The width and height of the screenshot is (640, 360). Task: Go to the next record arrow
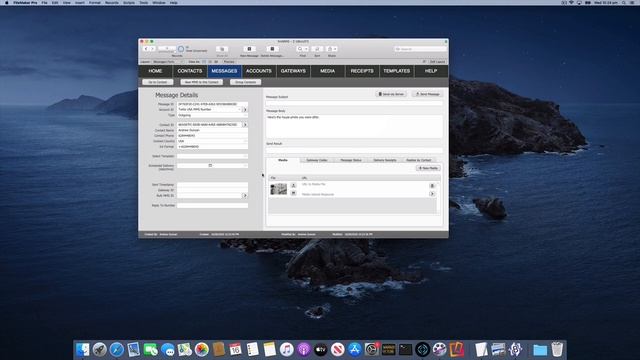[x=152, y=49]
